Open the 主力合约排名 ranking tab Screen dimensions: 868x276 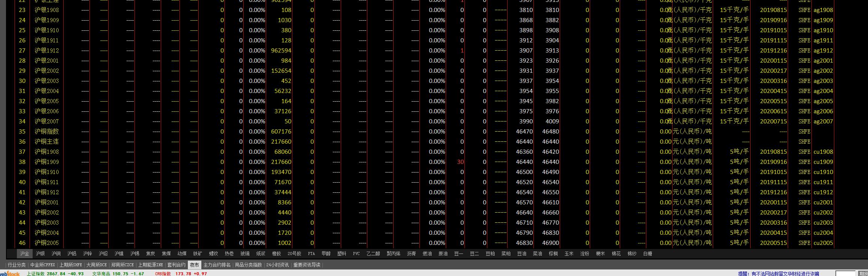(x=217, y=265)
